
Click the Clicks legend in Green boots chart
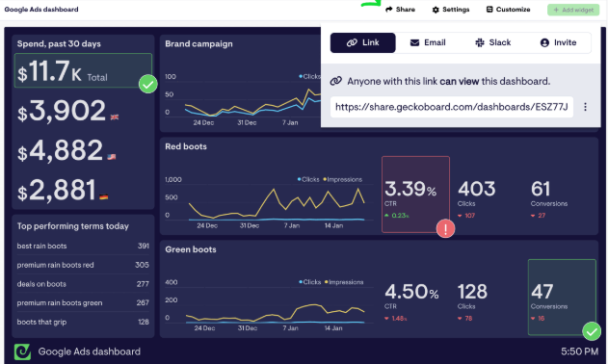tap(310, 282)
